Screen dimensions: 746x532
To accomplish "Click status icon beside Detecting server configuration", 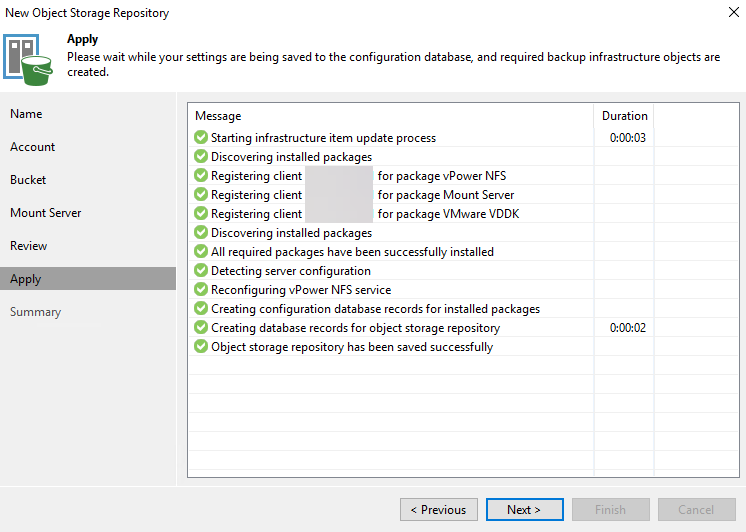I will pyautogui.click(x=201, y=271).
